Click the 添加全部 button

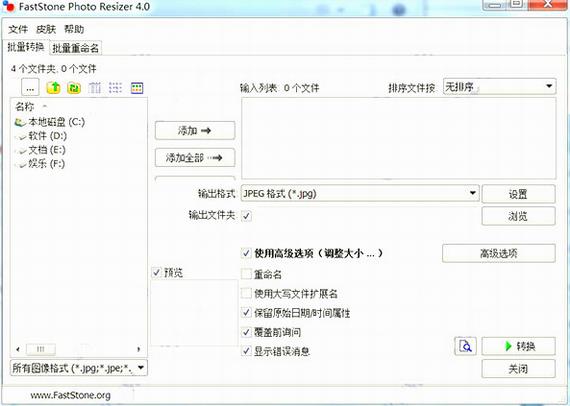[x=195, y=158]
